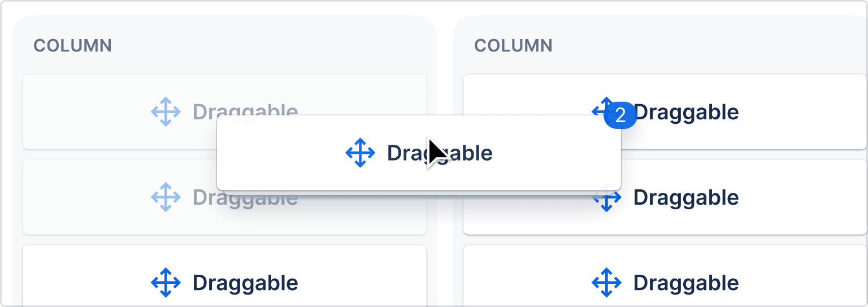The width and height of the screenshot is (868, 307).
Task: Click blank space left of the third left-column card's icon
Action: click(x=85, y=283)
